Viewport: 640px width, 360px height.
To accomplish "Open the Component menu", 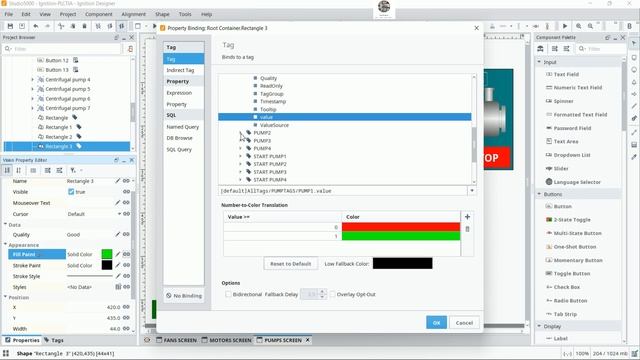I will coord(98,14).
